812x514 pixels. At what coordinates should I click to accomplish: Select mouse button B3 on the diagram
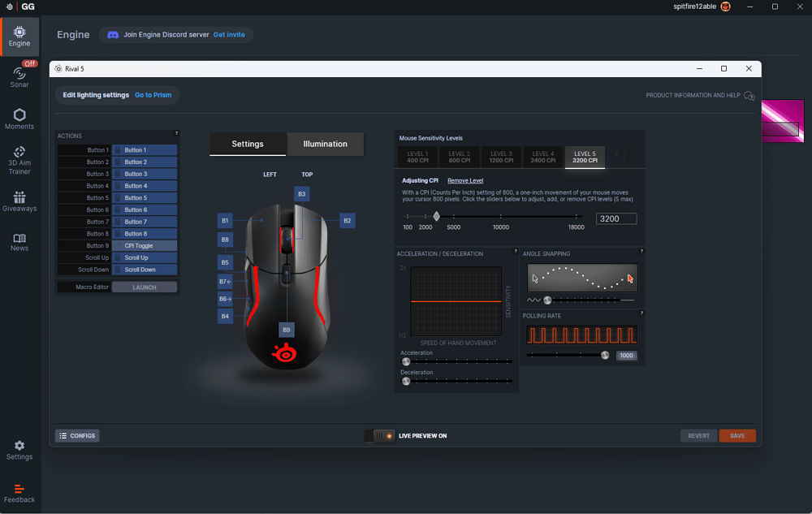(x=301, y=193)
